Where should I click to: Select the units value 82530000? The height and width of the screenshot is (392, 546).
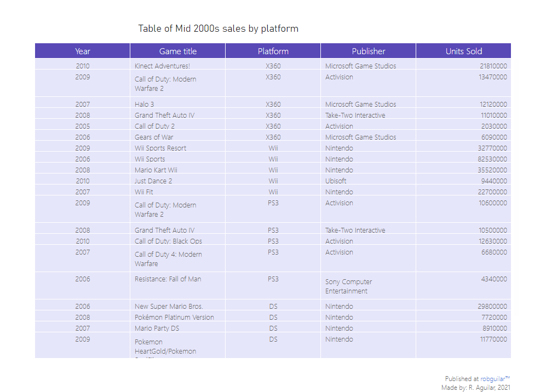[x=492, y=159]
